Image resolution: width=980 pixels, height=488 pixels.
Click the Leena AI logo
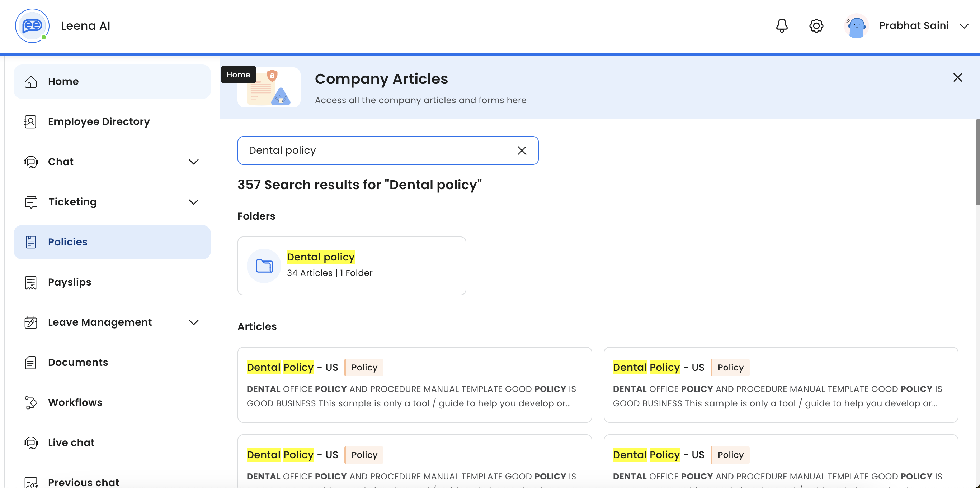pos(32,25)
